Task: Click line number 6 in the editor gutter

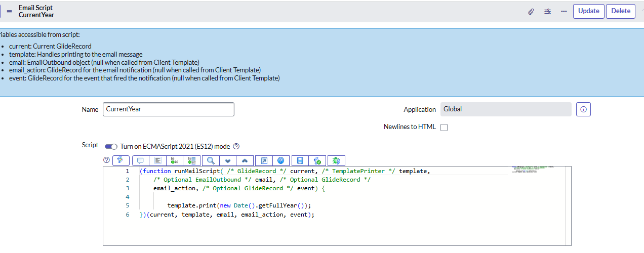Action: (128, 215)
